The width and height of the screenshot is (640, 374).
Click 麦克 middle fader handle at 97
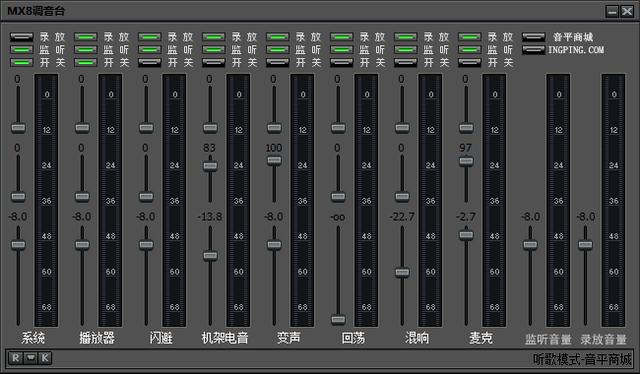[466, 161]
